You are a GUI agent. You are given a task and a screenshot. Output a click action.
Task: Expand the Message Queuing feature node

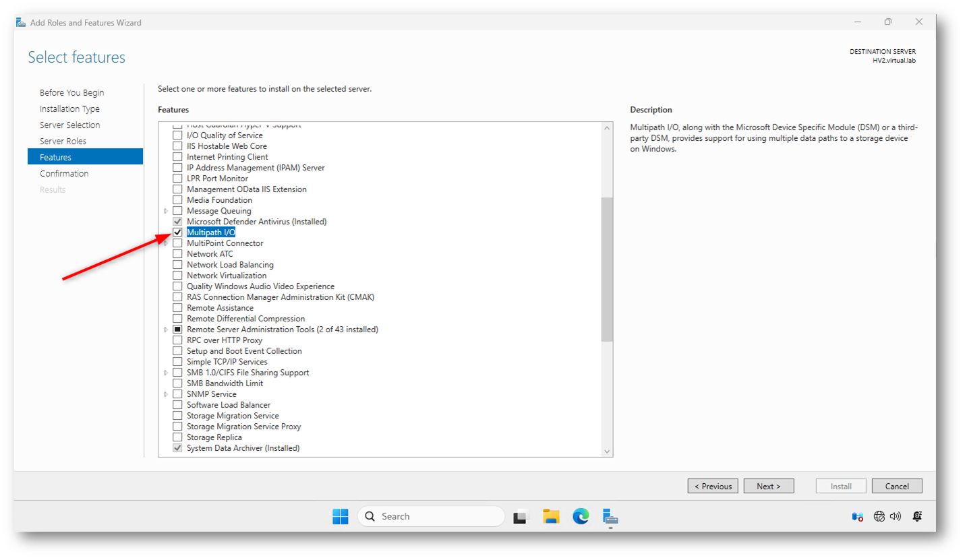167,211
